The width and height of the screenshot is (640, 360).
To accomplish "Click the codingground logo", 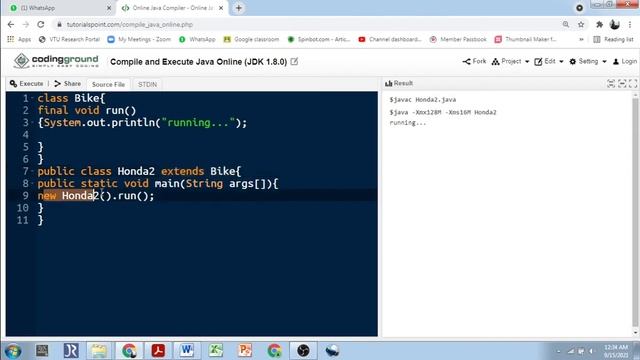I will click(56, 61).
